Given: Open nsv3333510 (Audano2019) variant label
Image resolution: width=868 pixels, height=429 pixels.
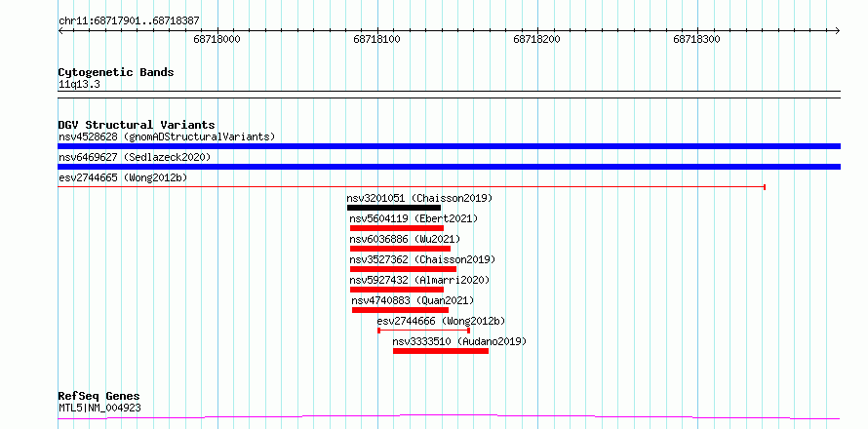Looking at the screenshot, I should tap(459, 341).
